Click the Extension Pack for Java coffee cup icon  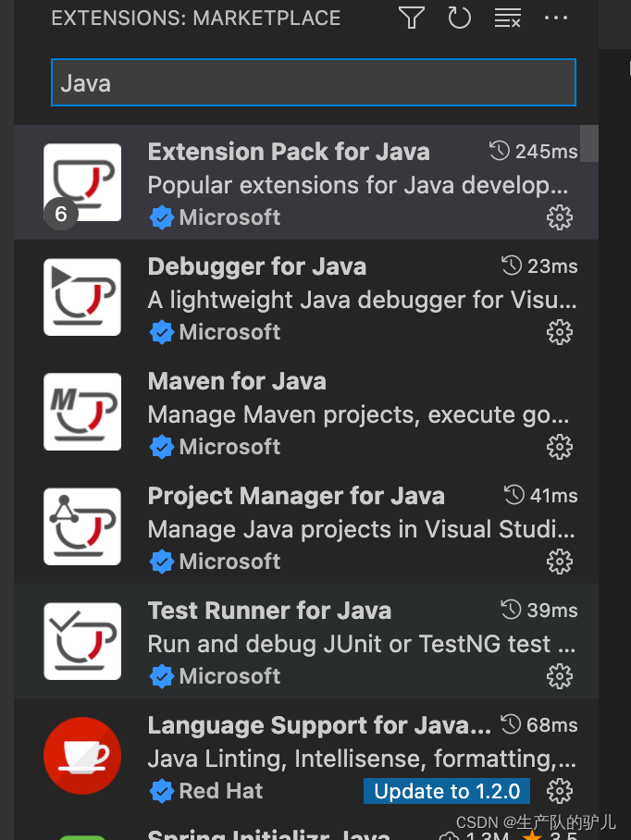[82, 181]
